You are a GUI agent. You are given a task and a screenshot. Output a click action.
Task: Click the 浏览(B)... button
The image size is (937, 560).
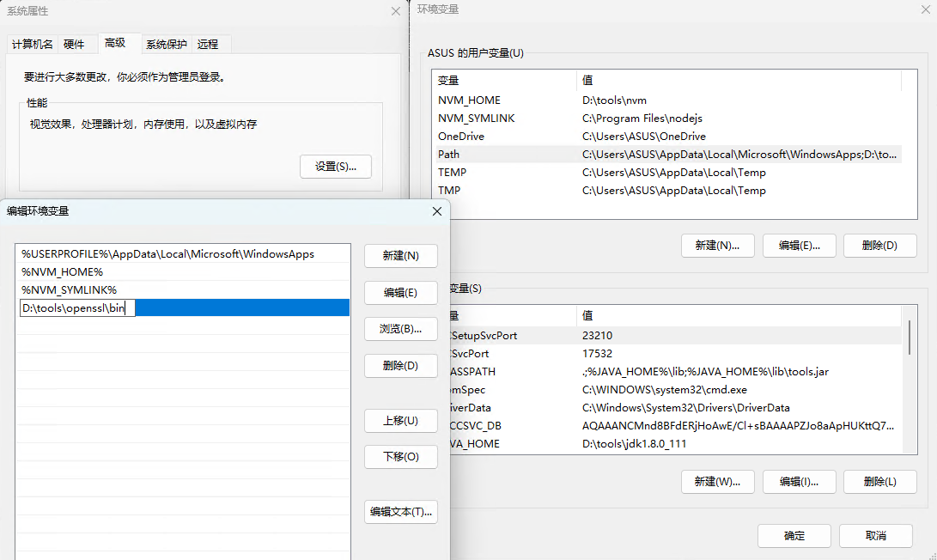click(x=401, y=329)
